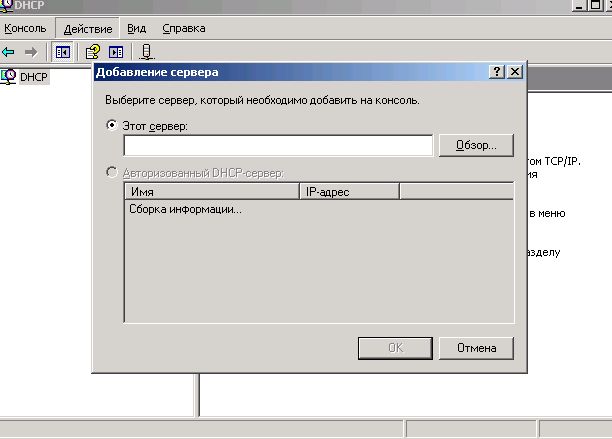The height and width of the screenshot is (439, 612).
Task: Click the "IP-адрес" column header
Action: point(350,191)
